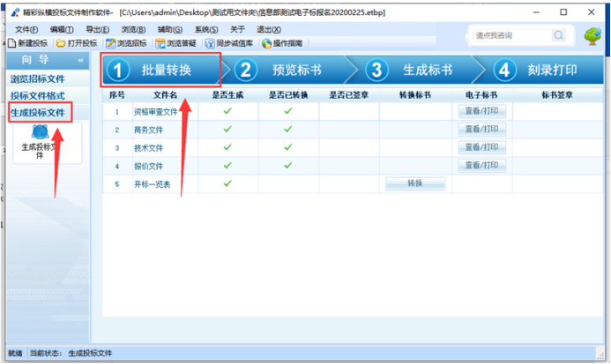Open the 文件(F) menu
This screenshot has height=364, width=611.
(26, 30)
